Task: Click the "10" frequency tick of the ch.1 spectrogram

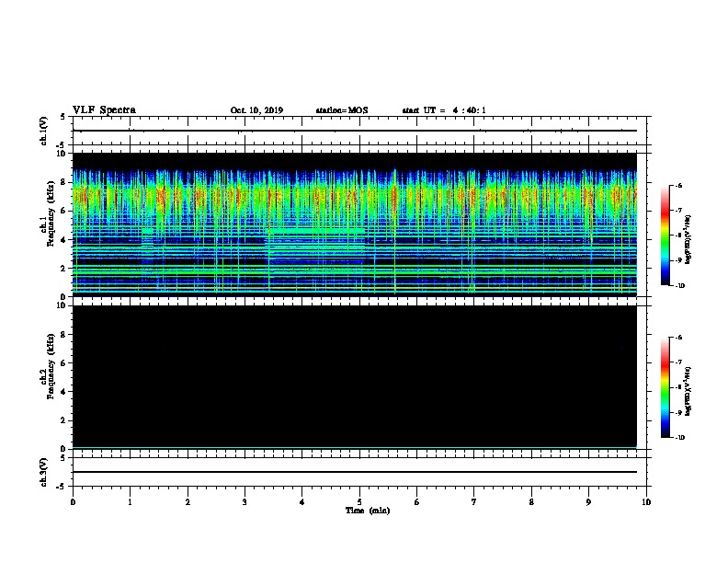Action: (62, 154)
